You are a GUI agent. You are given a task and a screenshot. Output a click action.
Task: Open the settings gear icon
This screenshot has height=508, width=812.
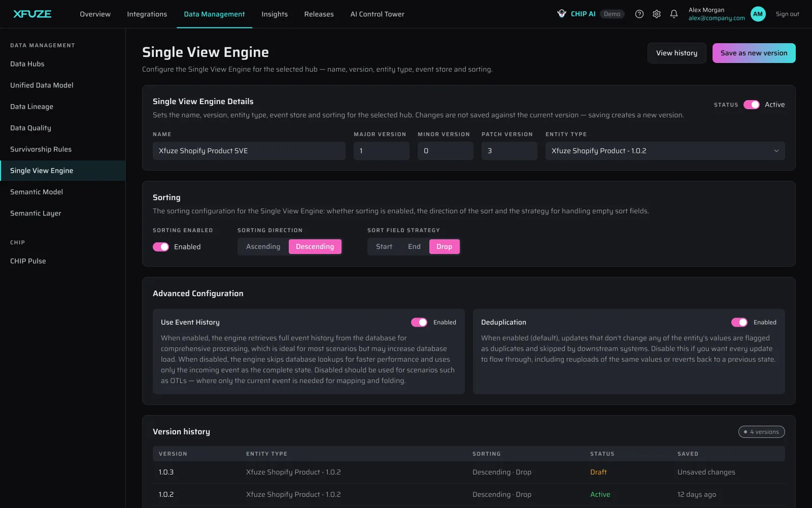point(657,14)
